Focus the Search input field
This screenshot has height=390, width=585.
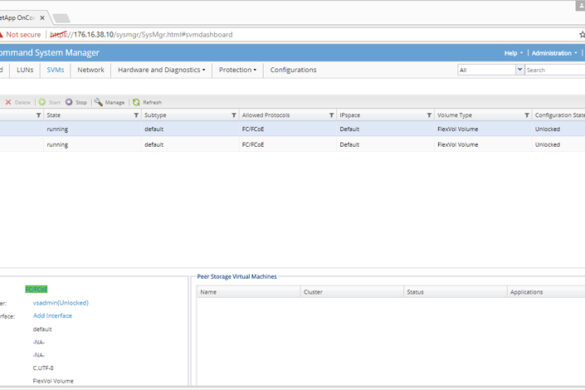coord(555,70)
